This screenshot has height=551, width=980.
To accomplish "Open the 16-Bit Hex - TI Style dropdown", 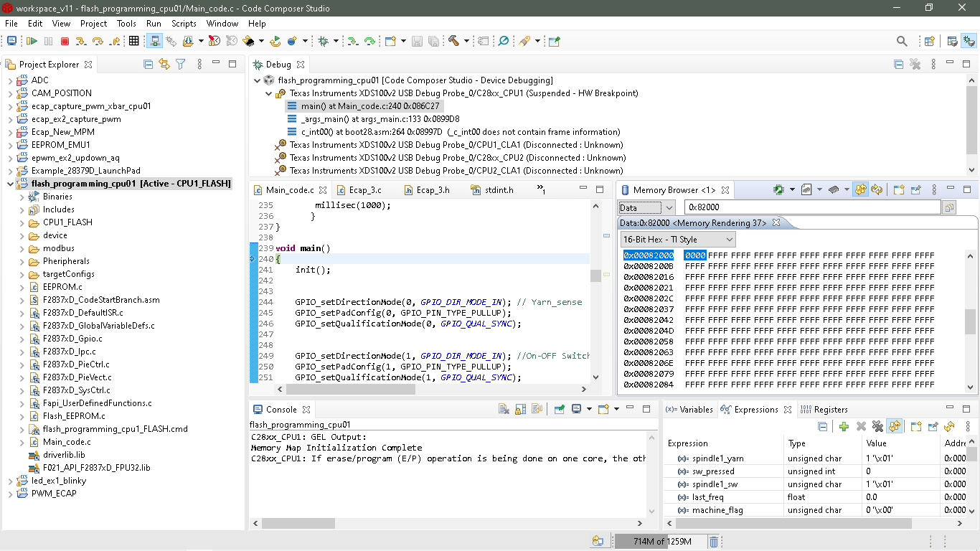I will coord(678,240).
